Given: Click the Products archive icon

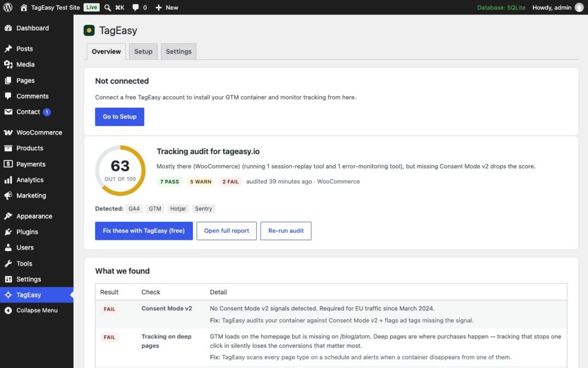Looking at the screenshot, I should tap(8, 148).
